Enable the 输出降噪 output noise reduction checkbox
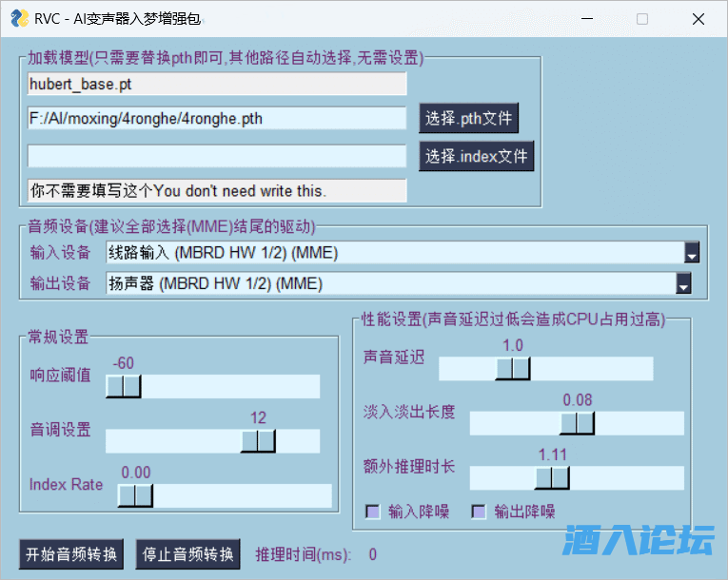728x580 pixels. point(479,512)
